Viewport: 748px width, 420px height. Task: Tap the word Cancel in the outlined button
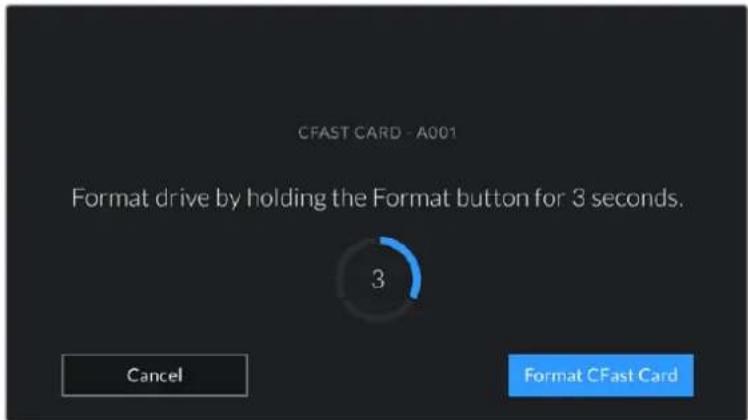point(155,375)
